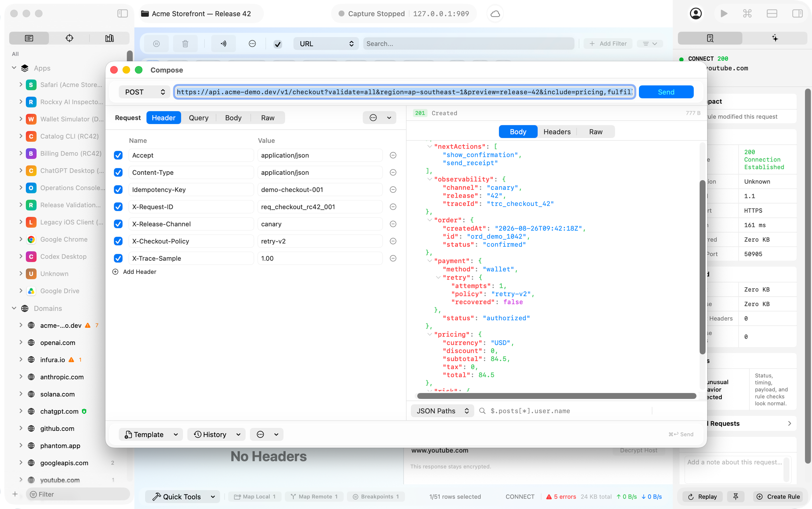Expand the acme-...o.dev domain row

[x=21, y=325]
